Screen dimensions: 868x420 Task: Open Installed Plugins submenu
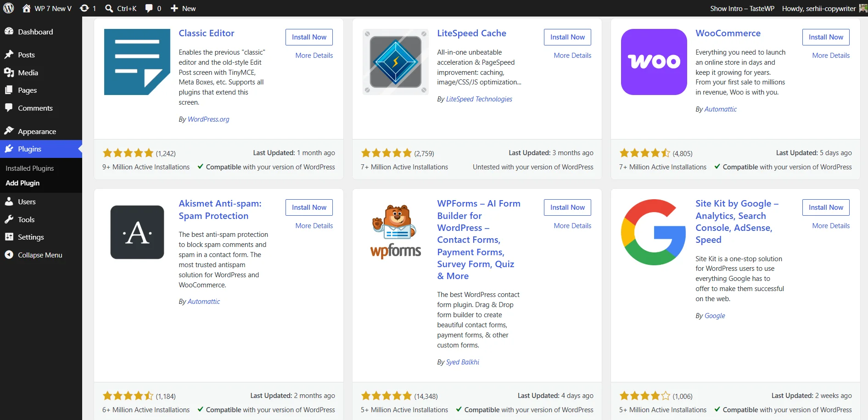click(30, 168)
